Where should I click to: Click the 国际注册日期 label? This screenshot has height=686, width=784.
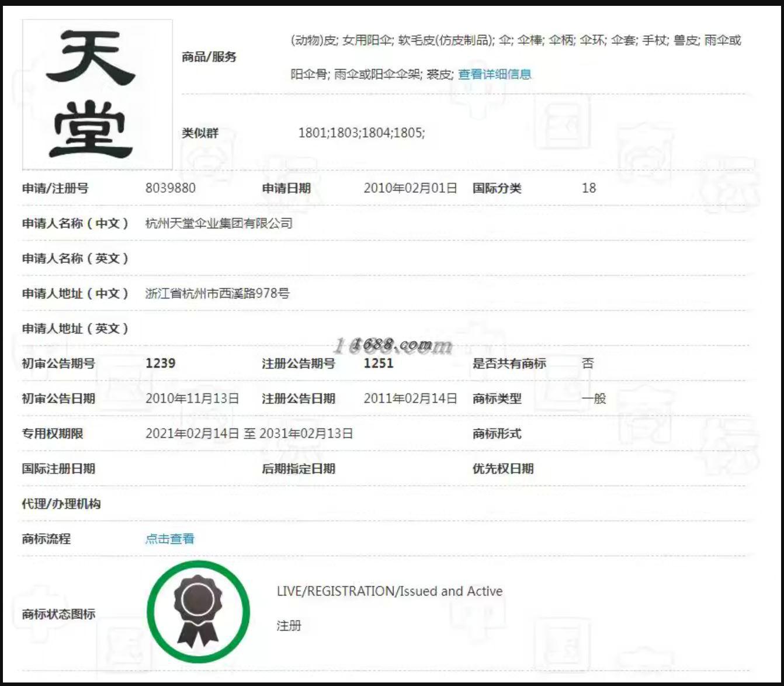tap(58, 469)
